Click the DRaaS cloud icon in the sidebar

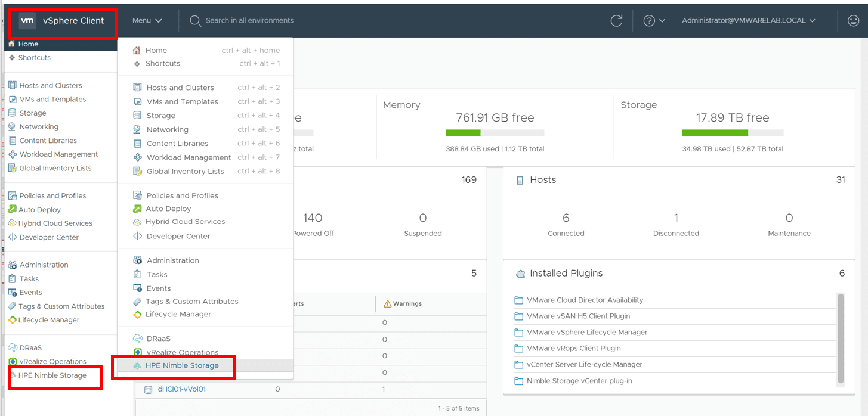pos(13,347)
